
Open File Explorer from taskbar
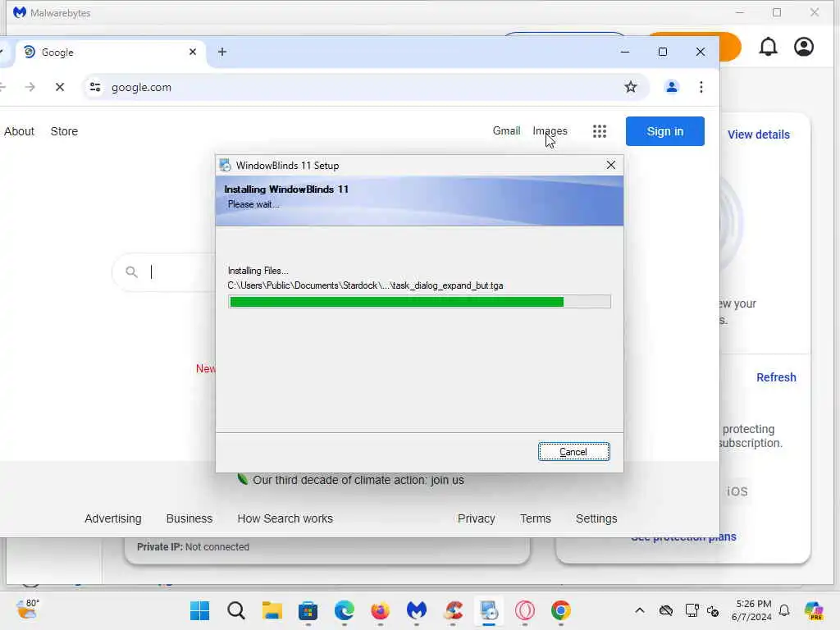(272, 610)
